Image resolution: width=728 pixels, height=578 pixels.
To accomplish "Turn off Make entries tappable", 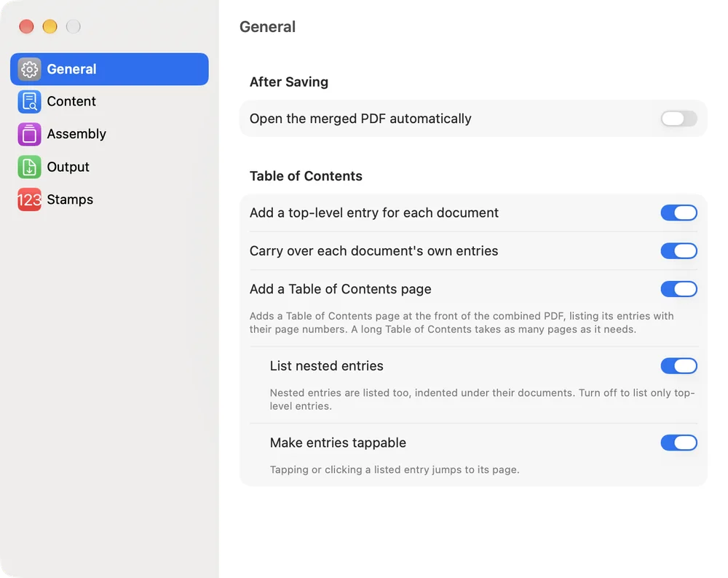I will click(678, 443).
